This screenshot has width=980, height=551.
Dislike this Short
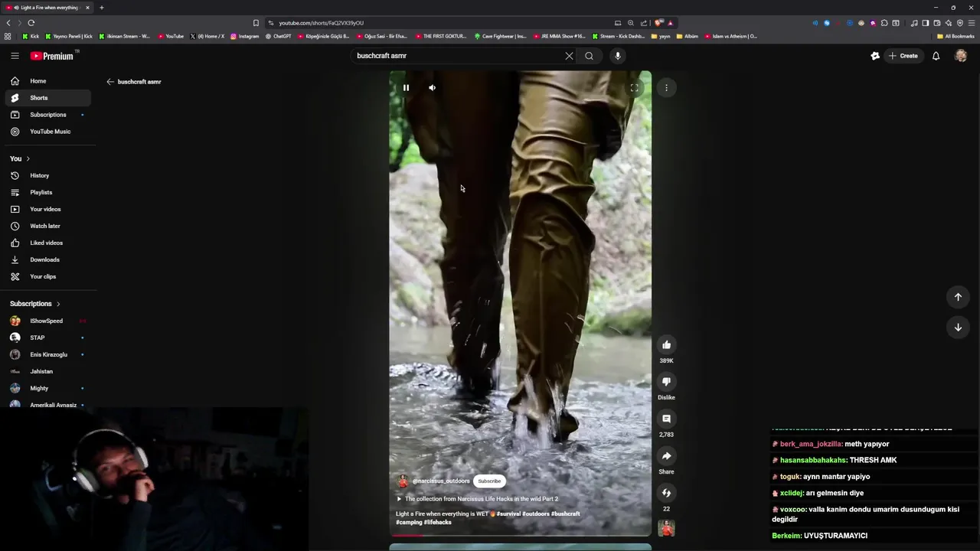[x=666, y=382]
